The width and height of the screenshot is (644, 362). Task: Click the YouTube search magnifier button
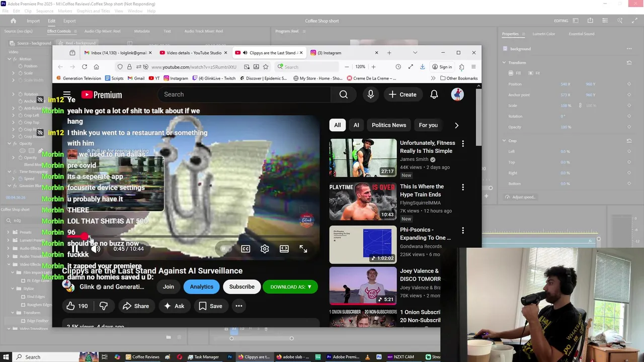pyautogui.click(x=344, y=95)
